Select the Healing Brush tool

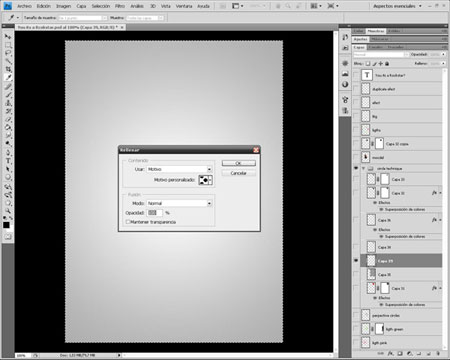coord(8,87)
